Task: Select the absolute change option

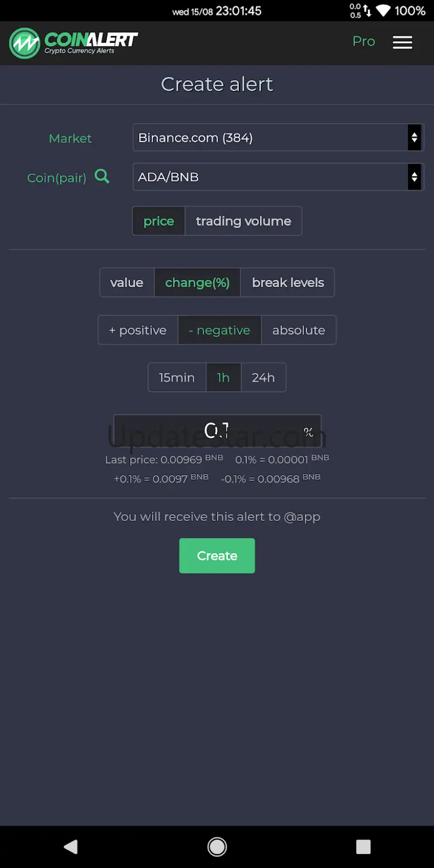Action: 298,330
